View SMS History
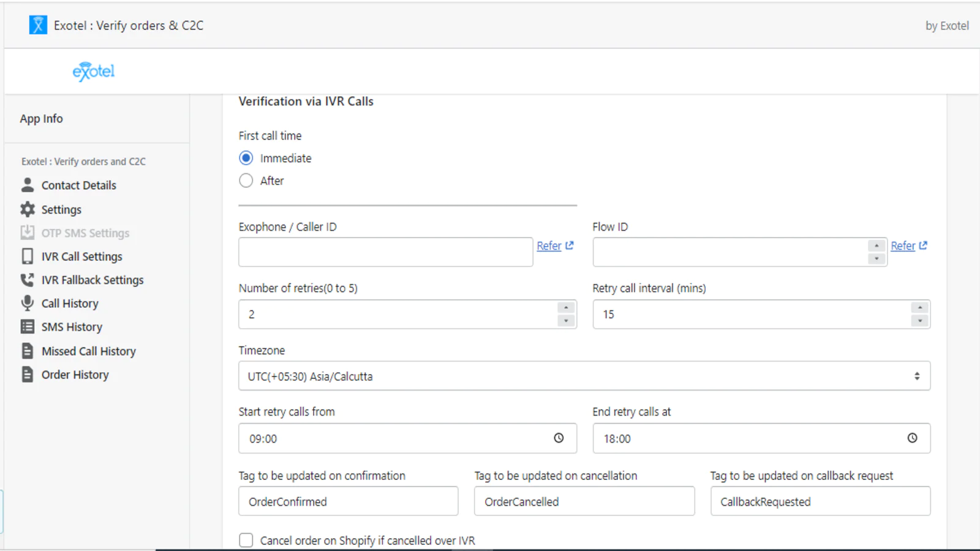Viewport: 980px width, 551px height. tap(72, 327)
